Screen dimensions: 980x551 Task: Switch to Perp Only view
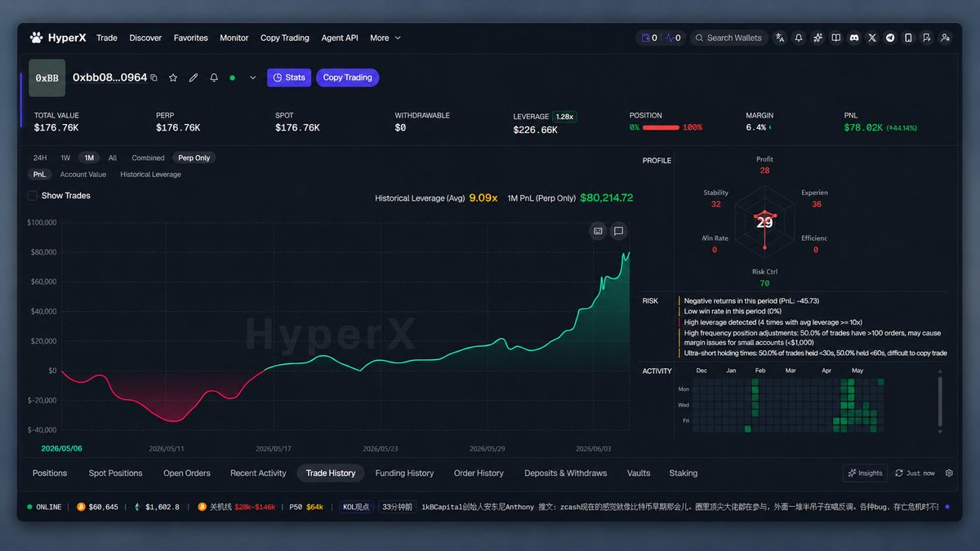coord(194,158)
